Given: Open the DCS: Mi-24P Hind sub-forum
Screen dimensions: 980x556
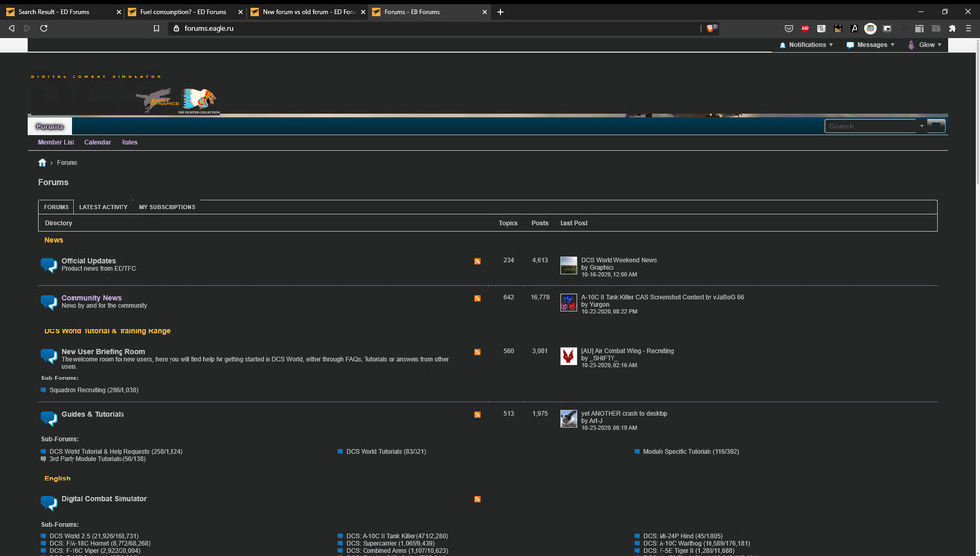Looking at the screenshot, I should coord(682,536).
